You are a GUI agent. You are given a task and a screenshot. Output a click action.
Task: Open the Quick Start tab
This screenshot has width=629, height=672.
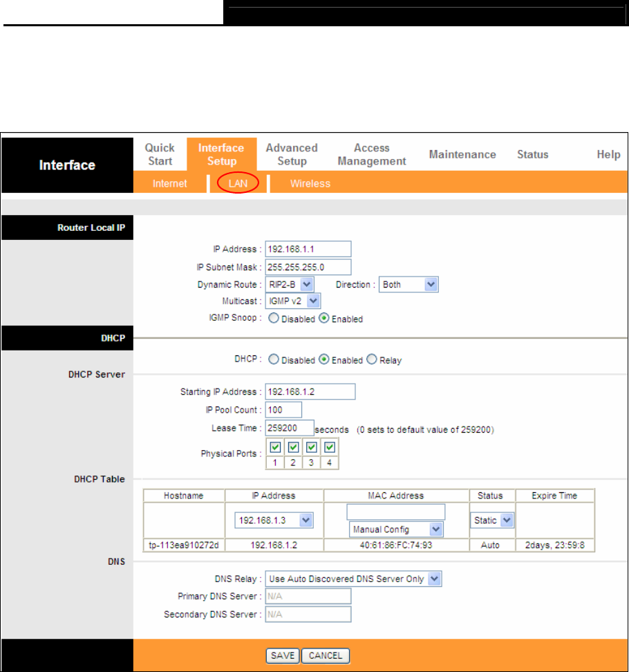pyautogui.click(x=160, y=154)
